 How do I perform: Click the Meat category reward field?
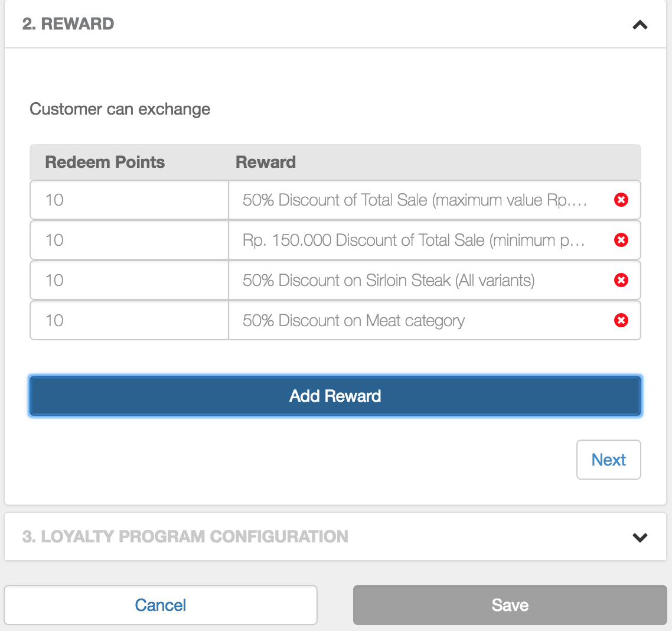(x=413, y=320)
